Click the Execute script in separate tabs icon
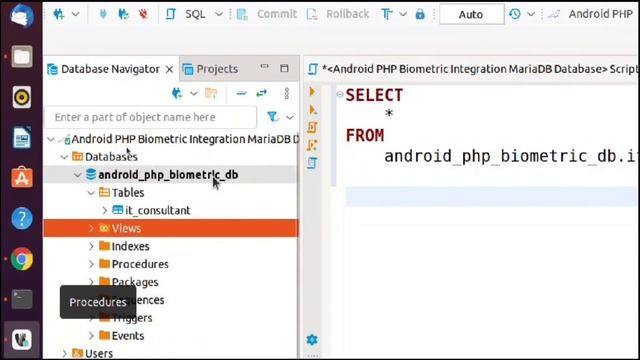 312,145
